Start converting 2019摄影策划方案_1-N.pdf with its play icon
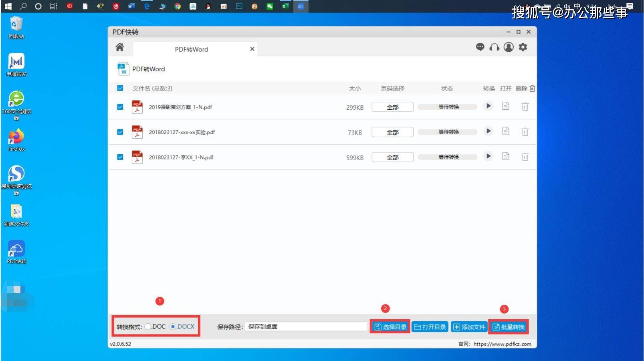The height and width of the screenshot is (361, 644). click(488, 106)
